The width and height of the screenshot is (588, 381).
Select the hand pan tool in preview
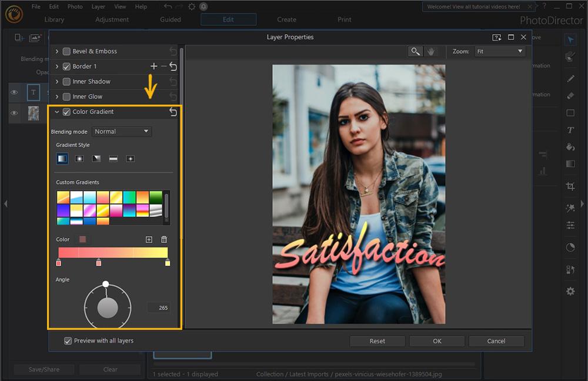[431, 52]
